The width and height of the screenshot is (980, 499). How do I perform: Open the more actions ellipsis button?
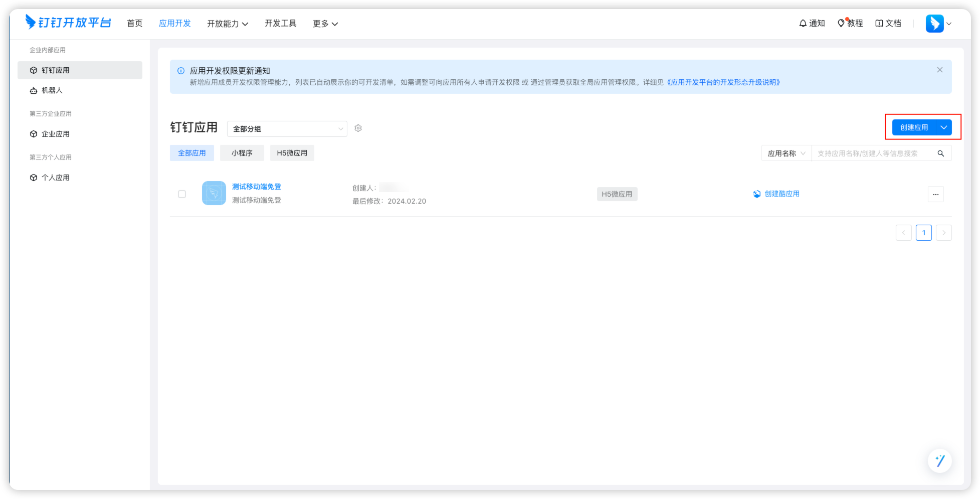tap(936, 194)
